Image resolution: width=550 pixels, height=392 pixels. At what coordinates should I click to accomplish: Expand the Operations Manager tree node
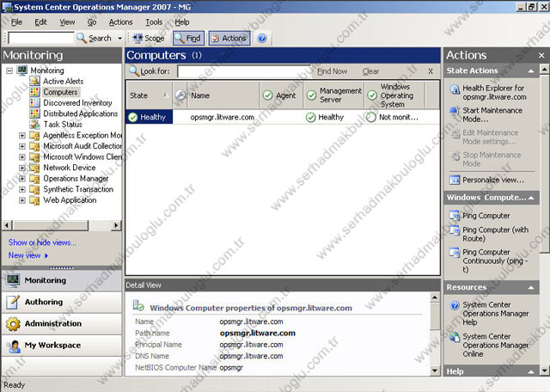point(22,179)
